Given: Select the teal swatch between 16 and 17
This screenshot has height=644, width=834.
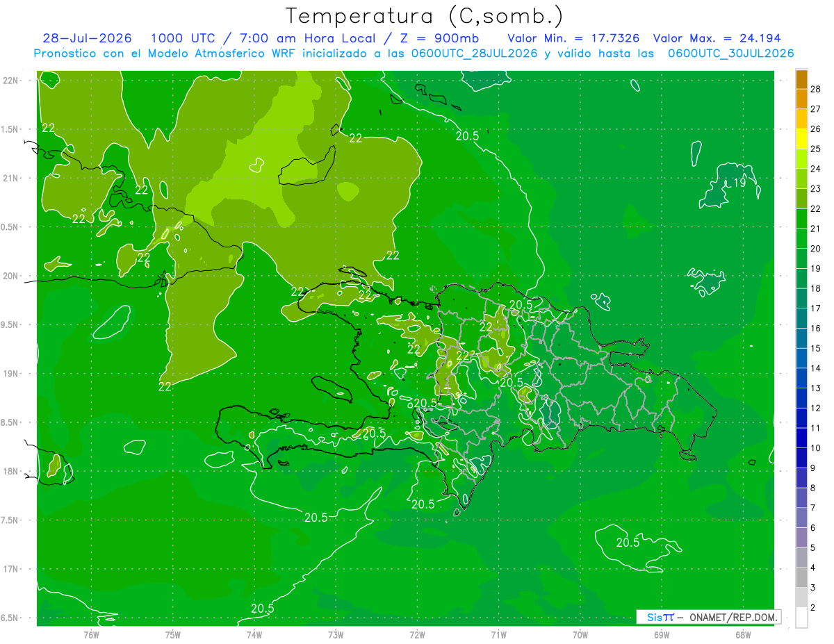Looking at the screenshot, I should point(801,319).
